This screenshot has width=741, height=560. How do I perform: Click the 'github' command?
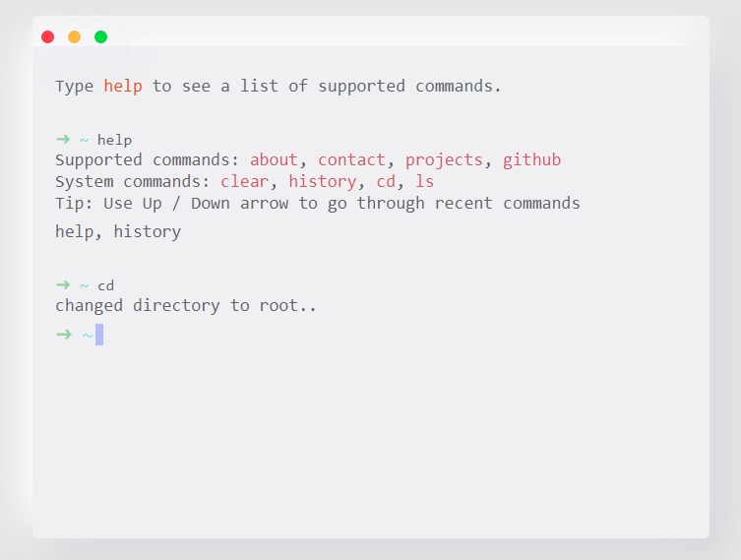(531, 159)
